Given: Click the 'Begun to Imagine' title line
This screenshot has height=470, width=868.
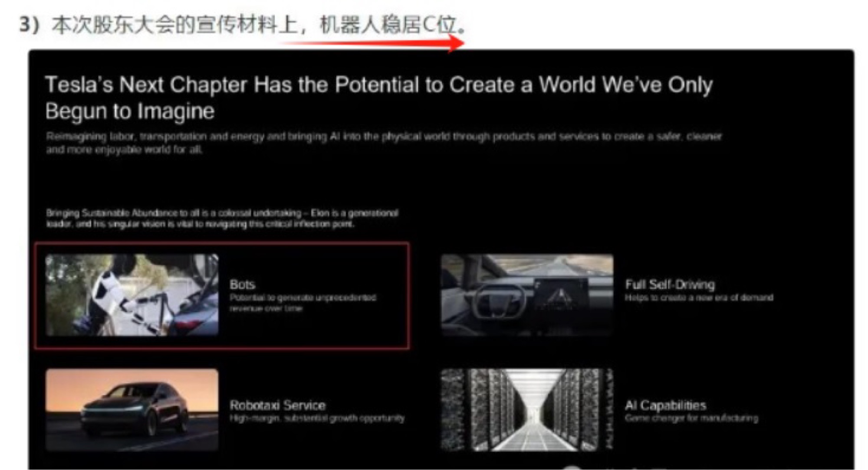Looking at the screenshot, I should [130, 111].
